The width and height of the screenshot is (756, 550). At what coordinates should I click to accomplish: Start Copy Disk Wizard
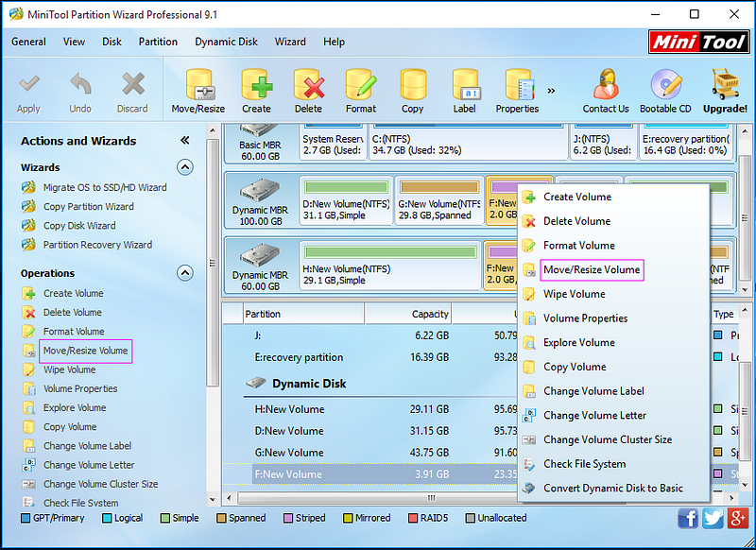[79, 226]
